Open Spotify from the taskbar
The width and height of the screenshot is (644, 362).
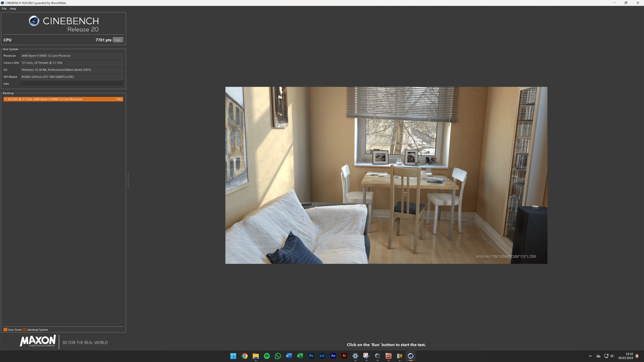pyautogui.click(x=267, y=356)
